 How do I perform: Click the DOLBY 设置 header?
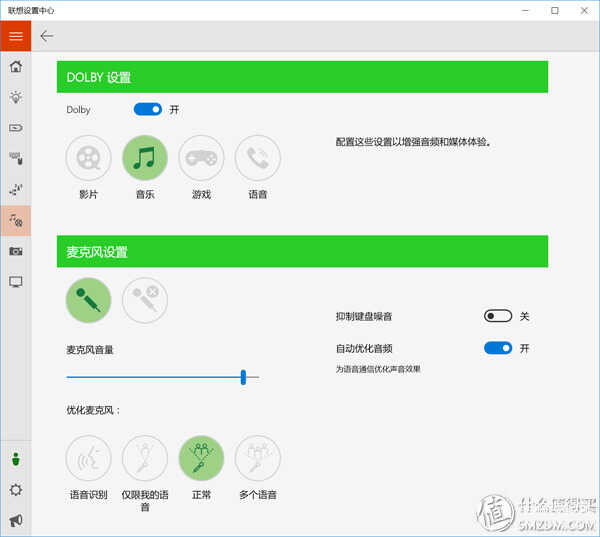click(x=302, y=77)
